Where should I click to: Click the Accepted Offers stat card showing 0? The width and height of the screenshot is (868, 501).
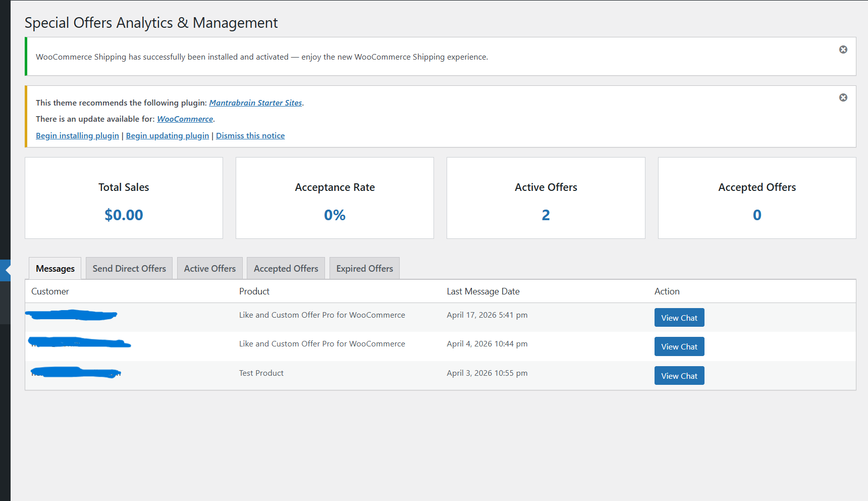tap(756, 198)
